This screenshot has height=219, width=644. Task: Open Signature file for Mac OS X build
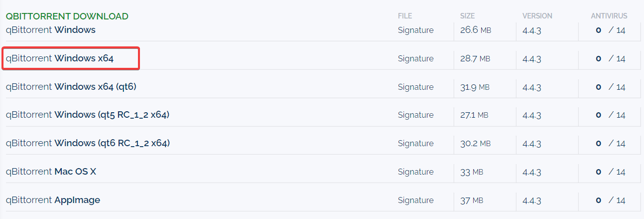click(x=415, y=172)
